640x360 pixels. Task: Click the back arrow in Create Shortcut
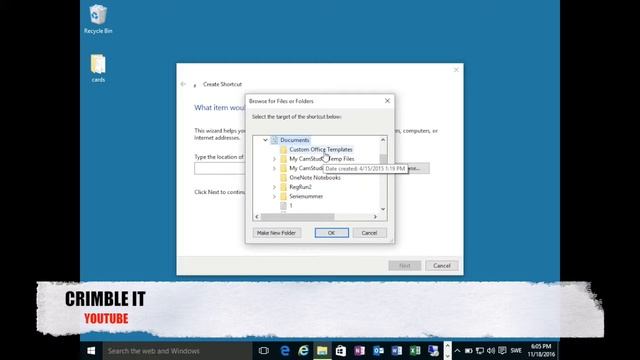coord(183,84)
